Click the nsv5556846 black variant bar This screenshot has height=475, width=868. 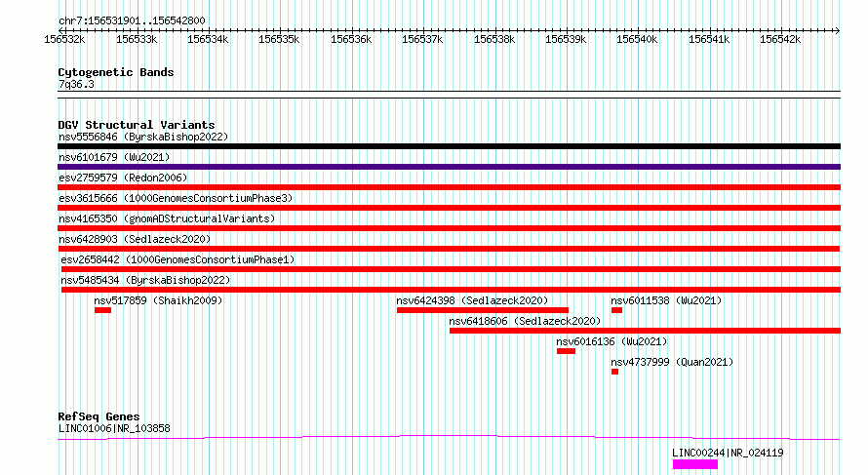point(449,146)
